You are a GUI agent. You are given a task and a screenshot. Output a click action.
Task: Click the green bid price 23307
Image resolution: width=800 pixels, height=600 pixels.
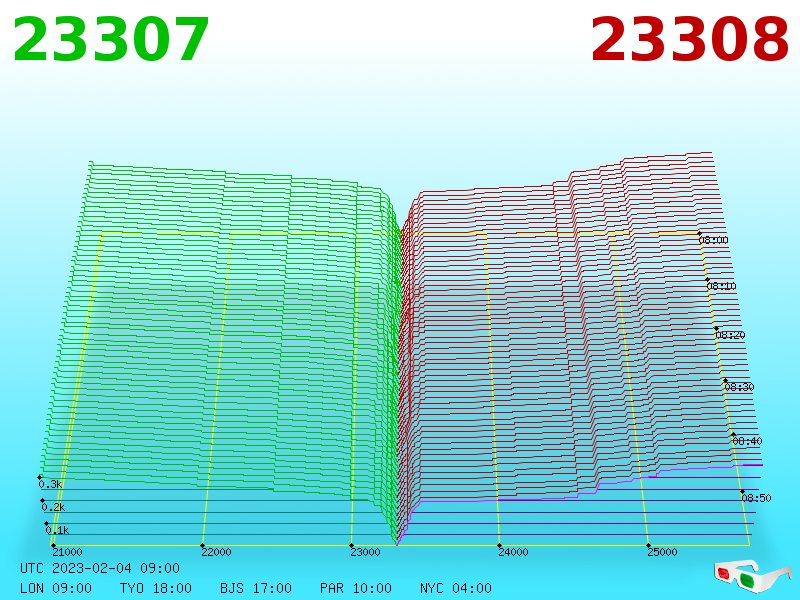coord(111,40)
